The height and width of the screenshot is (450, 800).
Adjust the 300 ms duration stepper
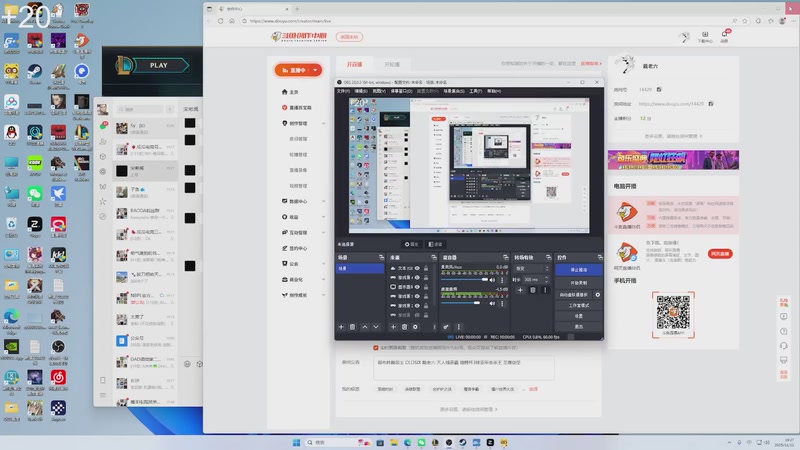(x=546, y=280)
